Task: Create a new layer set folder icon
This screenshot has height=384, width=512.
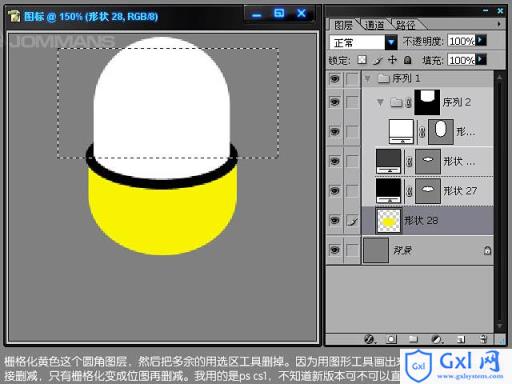Action: 413,339
